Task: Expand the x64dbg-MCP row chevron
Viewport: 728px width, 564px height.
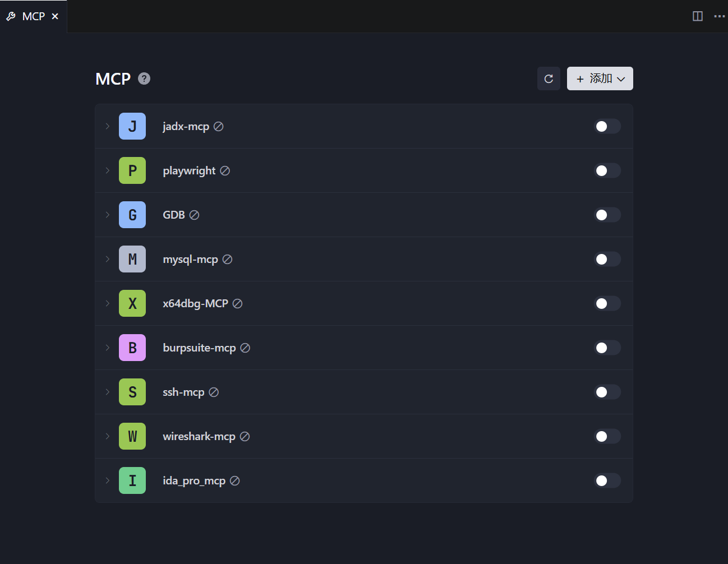Action: [x=107, y=303]
